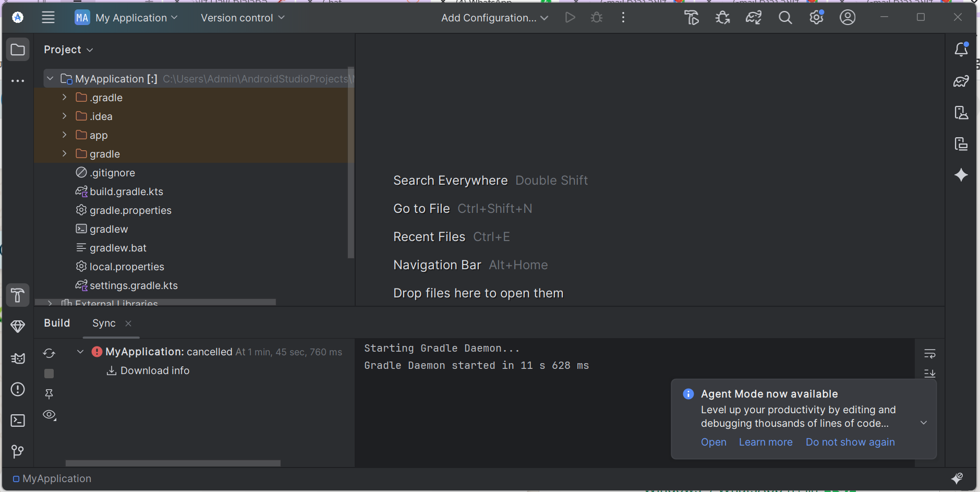Viewport: 980px width, 492px height.
Task: Open the Project view selector dropdown
Action: [x=68, y=50]
